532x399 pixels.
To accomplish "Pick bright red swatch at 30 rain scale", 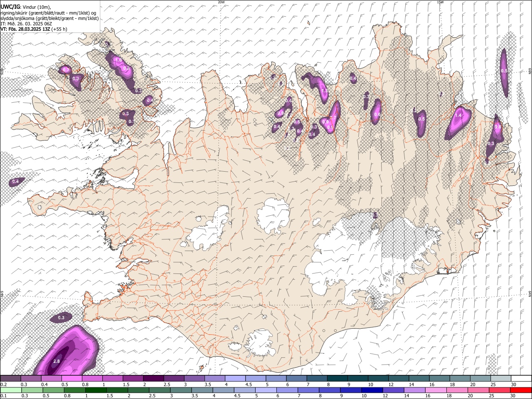I will tap(521, 390).
